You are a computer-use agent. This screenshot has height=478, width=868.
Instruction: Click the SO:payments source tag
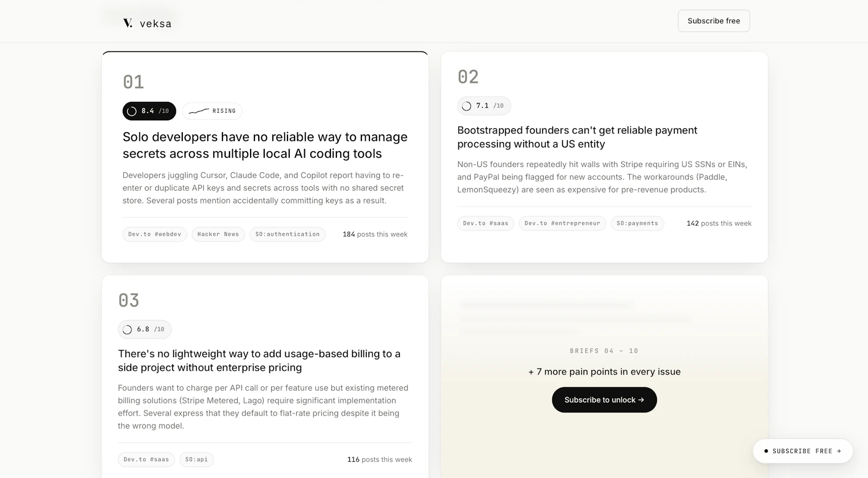pos(637,223)
